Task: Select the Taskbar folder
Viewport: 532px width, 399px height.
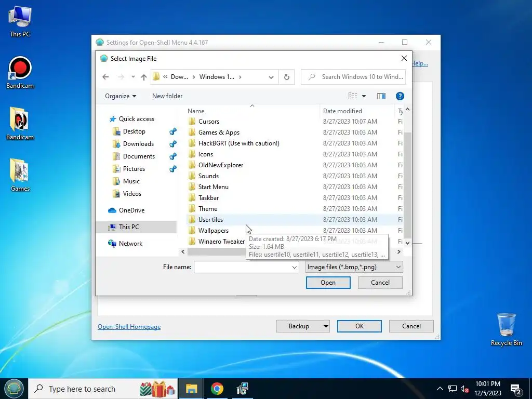Action: (x=208, y=197)
